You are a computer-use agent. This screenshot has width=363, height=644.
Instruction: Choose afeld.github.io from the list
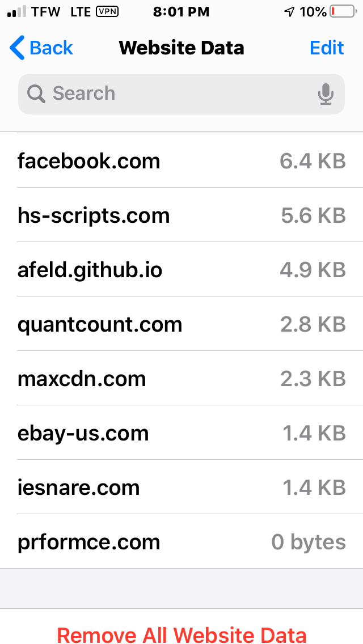point(181,270)
